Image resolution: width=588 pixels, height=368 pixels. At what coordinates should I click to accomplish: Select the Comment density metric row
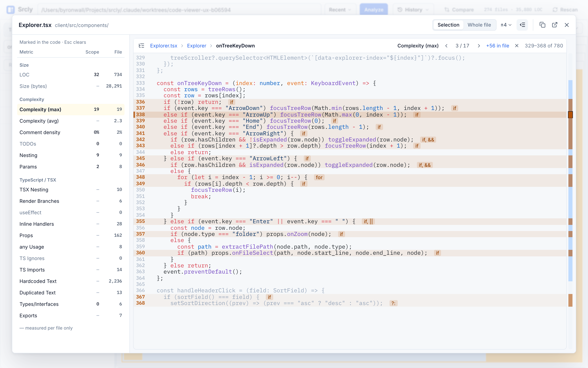coord(71,132)
